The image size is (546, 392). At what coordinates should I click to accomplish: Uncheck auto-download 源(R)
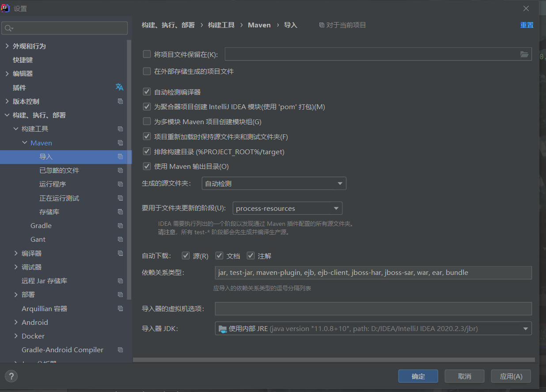pyautogui.click(x=186, y=256)
